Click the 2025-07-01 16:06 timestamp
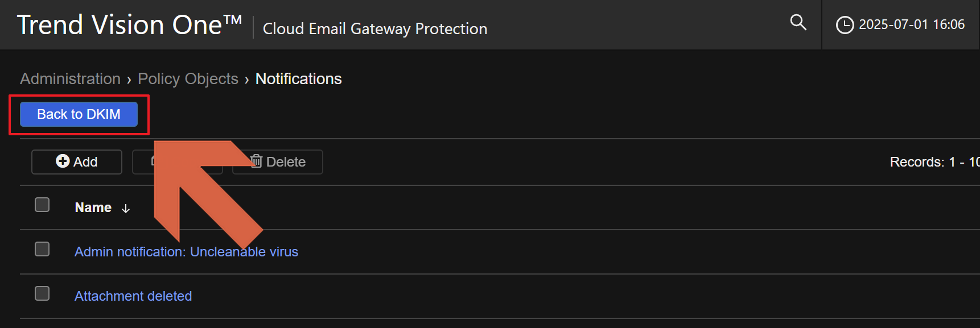 [x=911, y=24]
